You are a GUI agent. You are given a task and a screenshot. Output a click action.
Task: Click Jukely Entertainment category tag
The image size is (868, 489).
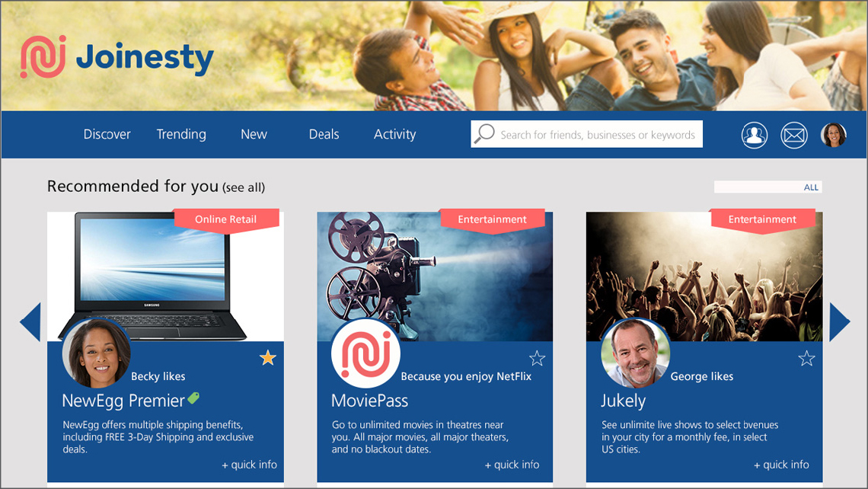point(762,220)
